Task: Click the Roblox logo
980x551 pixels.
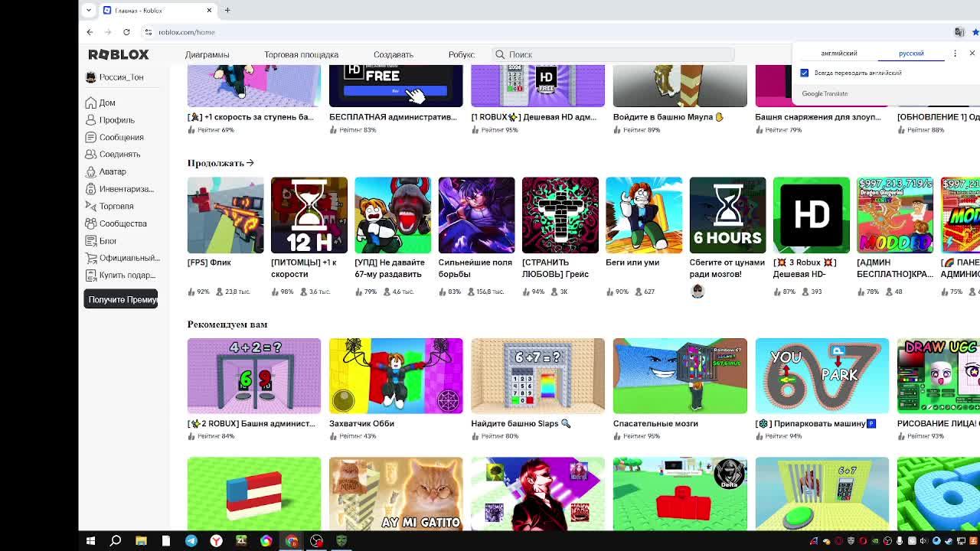Action: click(119, 54)
